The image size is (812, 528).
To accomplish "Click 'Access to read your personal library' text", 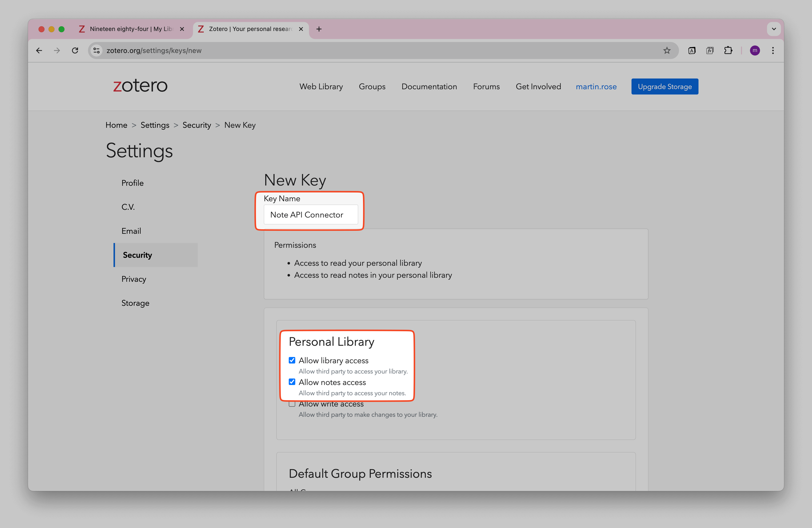I will pos(358,263).
